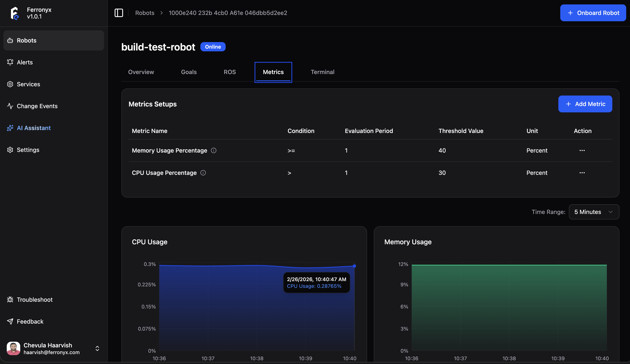Open Alerts via bell icon
Viewport: 630px width, 364px height.
(x=10, y=62)
